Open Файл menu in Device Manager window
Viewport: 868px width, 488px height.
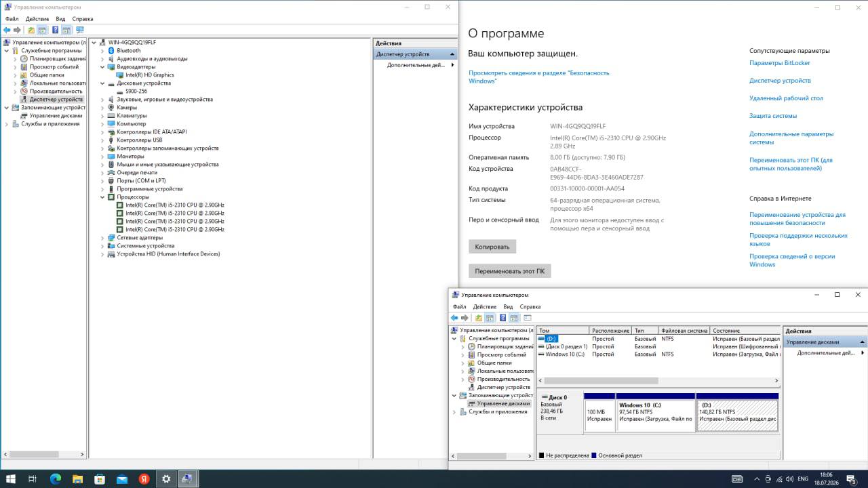click(x=12, y=19)
